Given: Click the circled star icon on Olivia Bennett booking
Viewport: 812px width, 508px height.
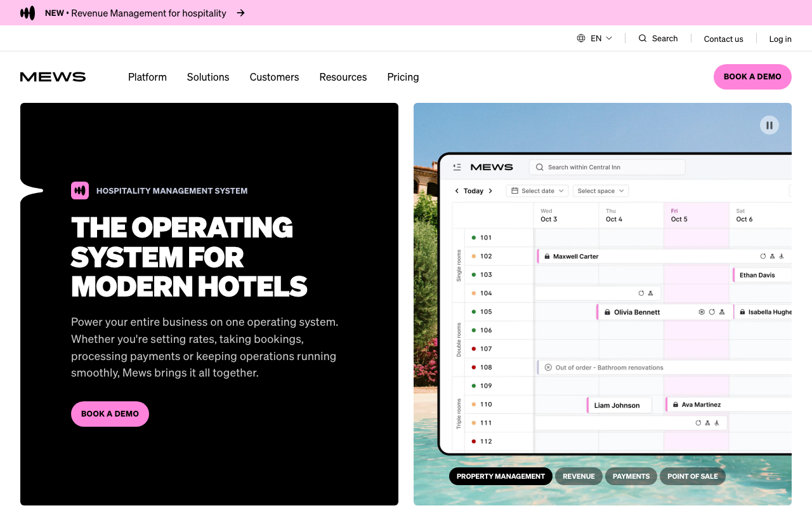Looking at the screenshot, I should point(702,312).
